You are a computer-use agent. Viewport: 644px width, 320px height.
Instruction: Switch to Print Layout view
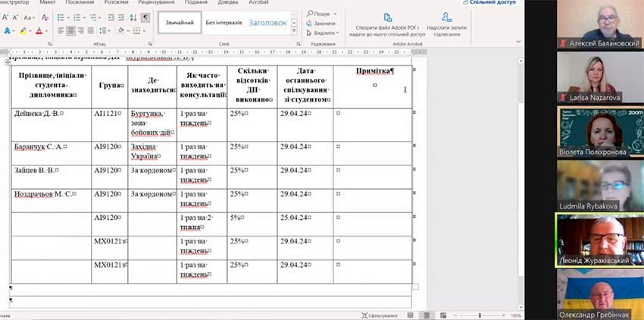coord(427,315)
